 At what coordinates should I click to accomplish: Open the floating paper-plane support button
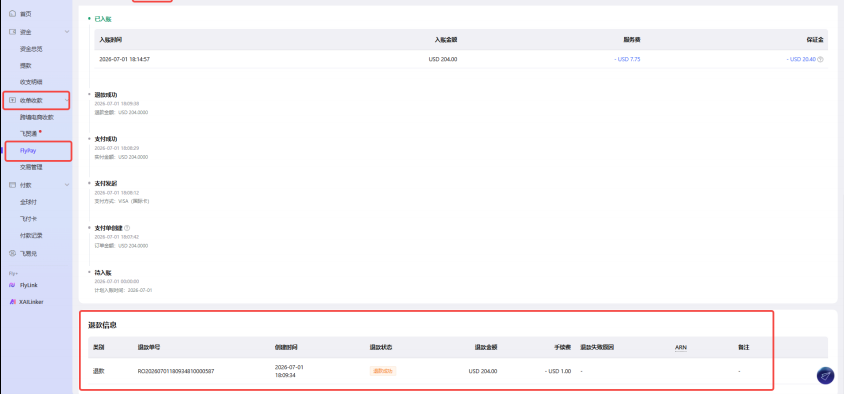[825, 375]
